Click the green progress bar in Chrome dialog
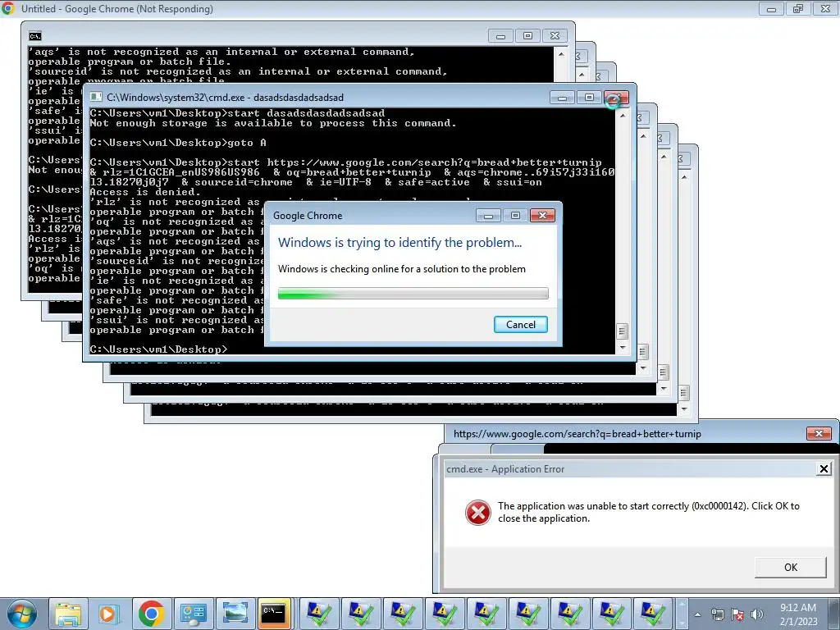This screenshot has width=840, height=630. coord(413,294)
